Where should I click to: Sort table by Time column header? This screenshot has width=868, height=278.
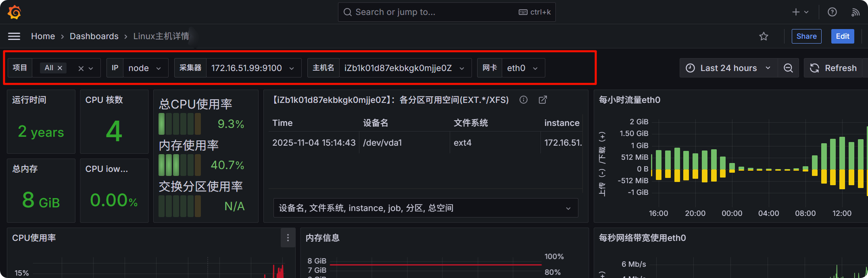tap(282, 123)
